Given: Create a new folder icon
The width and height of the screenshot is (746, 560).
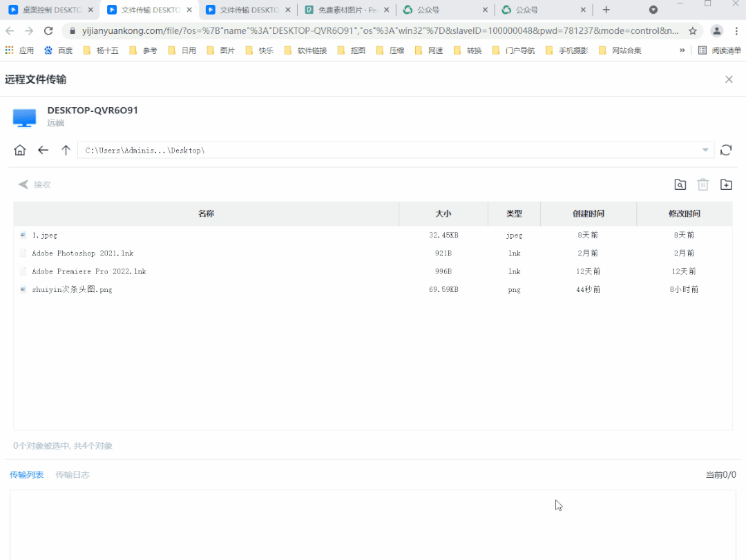Looking at the screenshot, I should [726, 184].
